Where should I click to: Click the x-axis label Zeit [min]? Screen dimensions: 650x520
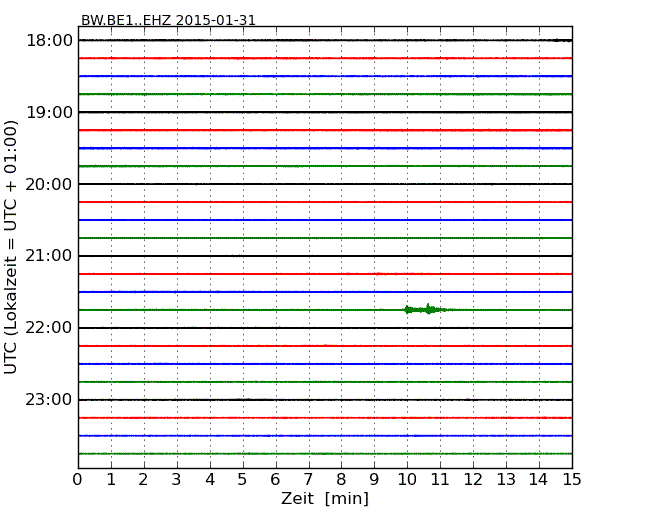coord(325,498)
